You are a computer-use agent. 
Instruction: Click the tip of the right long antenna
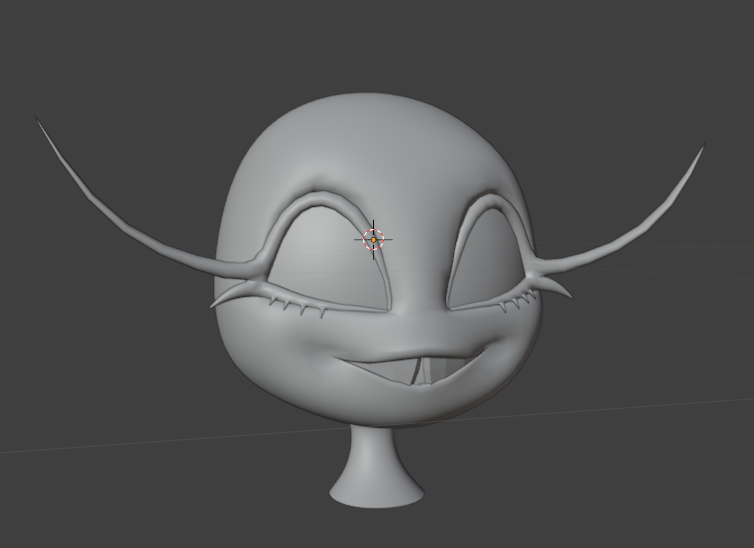pyautogui.click(x=703, y=147)
